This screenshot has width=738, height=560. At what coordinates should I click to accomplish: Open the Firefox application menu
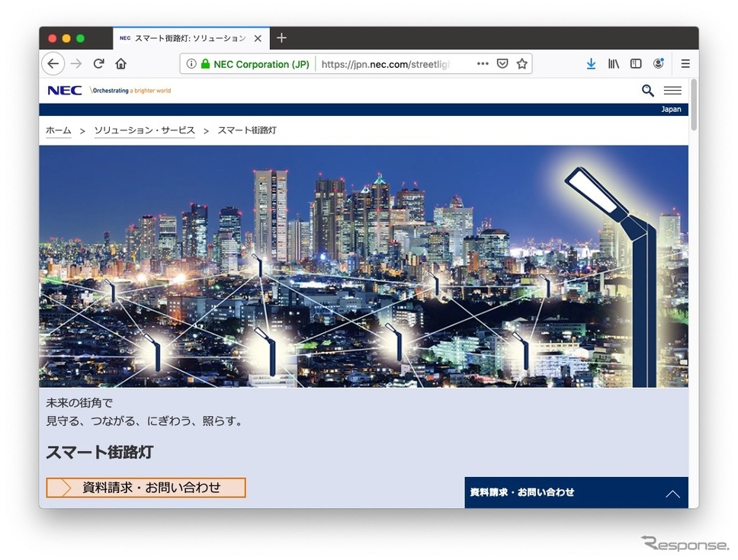pyautogui.click(x=685, y=64)
